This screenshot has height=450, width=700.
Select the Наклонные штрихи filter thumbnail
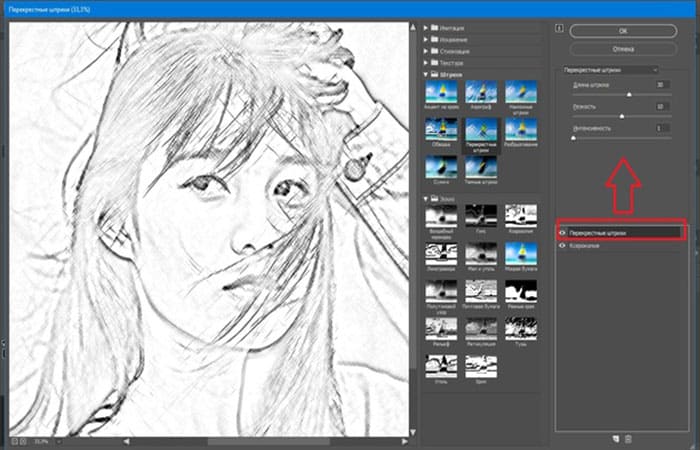[521, 92]
